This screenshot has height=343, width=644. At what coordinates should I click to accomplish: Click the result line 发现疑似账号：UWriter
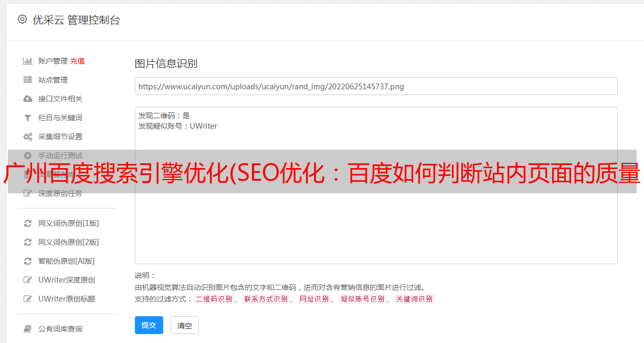tap(177, 126)
